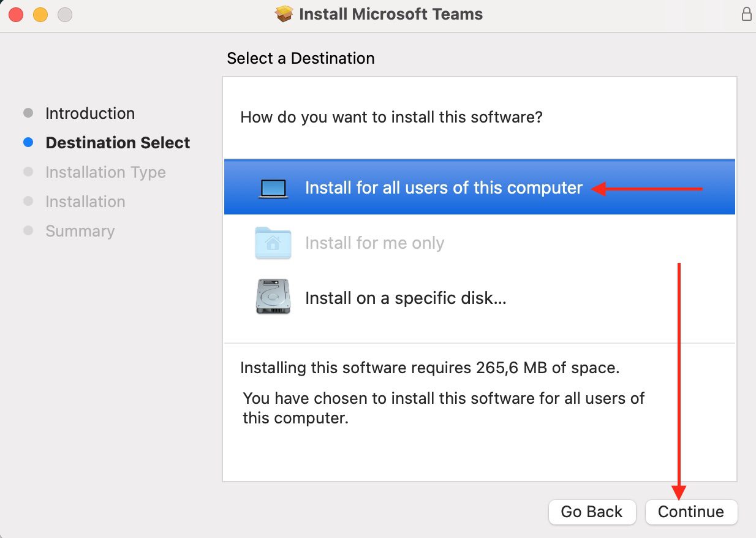
Task: Minimize the installer with the yellow button
Action: tap(40, 15)
